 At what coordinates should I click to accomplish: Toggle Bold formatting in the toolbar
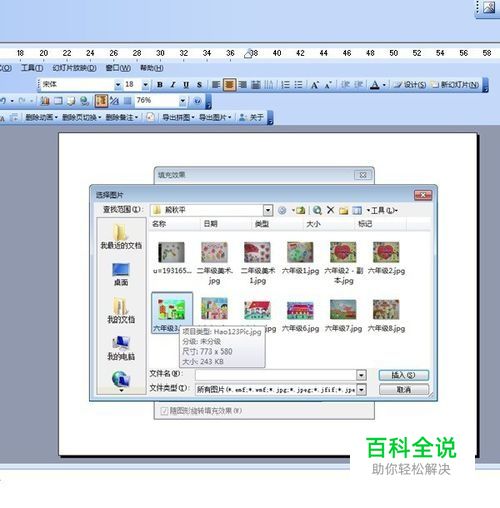(x=160, y=85)
